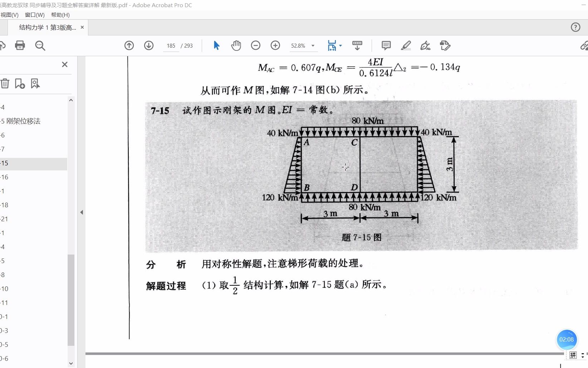Viewport: 588px width, 368px height.
Task: Click the Zoom Out minus button
Action: pos(255,45)
